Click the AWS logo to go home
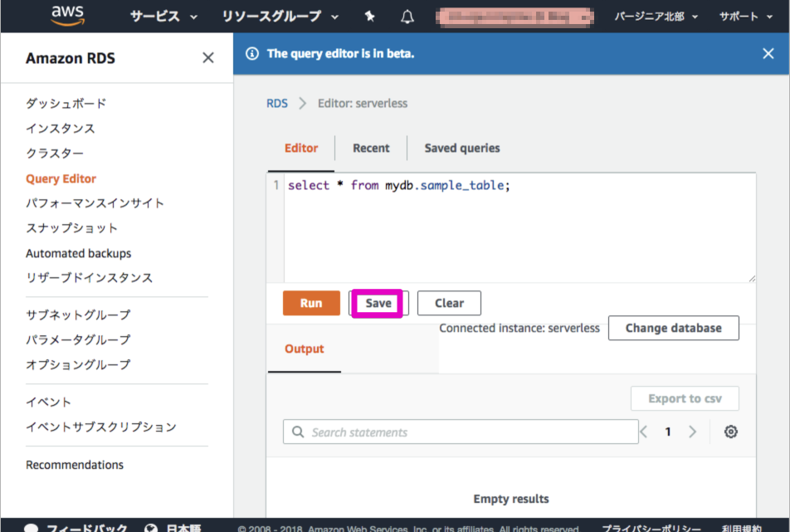 [67, 15]
